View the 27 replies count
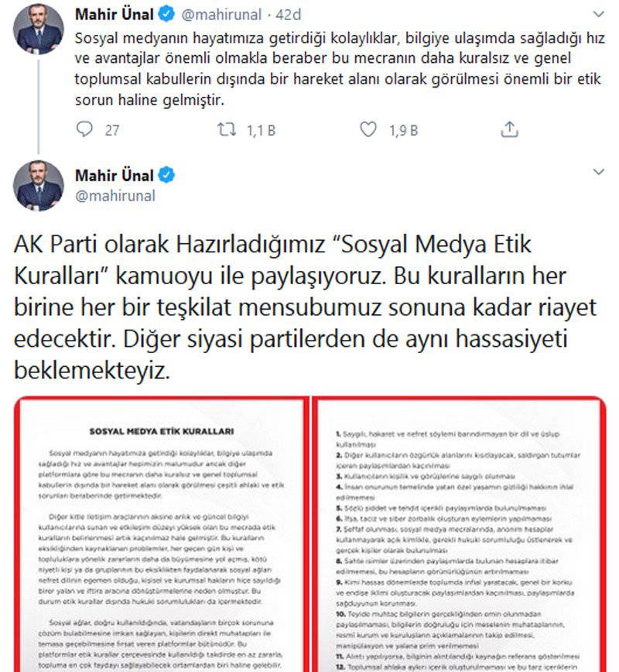This screenshot has width=619, height=672. pyautogui.click(x=112, y=130)
